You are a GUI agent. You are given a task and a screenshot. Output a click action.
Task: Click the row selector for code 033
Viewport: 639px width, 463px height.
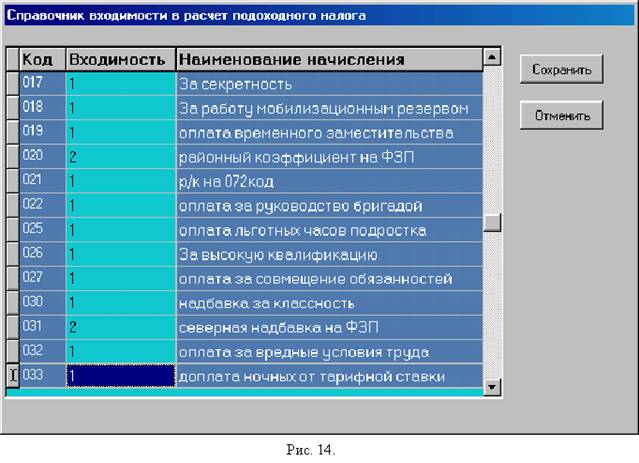(13, 375)
